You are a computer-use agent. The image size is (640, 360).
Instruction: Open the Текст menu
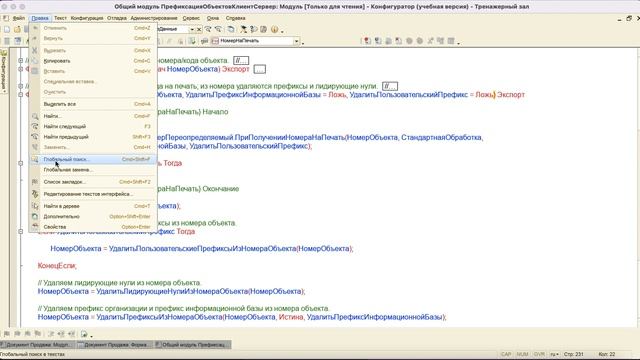click(60, 18)
